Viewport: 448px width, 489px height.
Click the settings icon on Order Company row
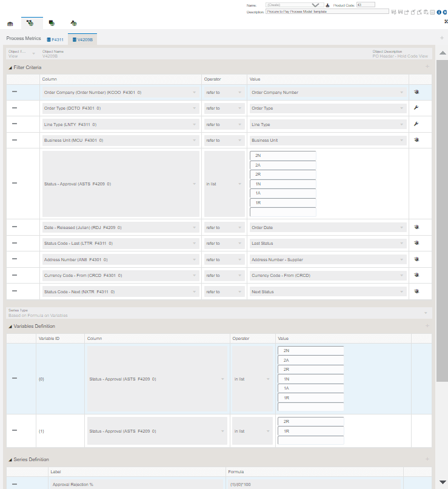[416, 92]
